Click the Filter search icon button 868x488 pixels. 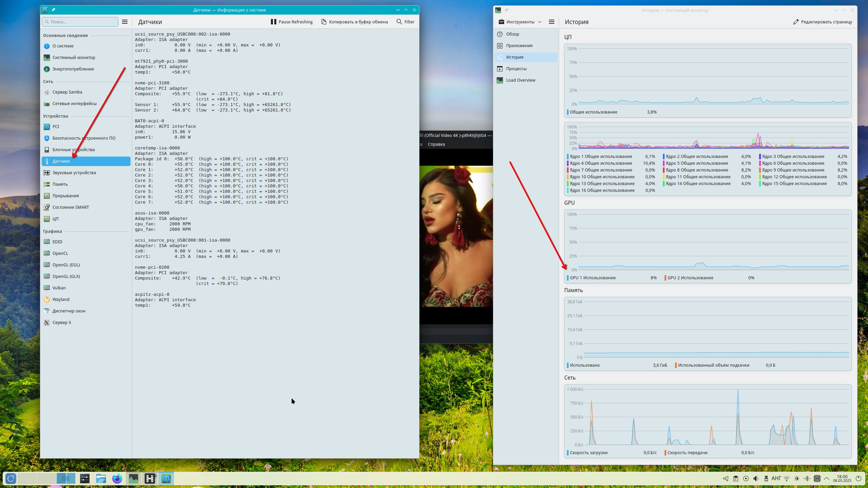pyautogui.click(x=405, y=22)
